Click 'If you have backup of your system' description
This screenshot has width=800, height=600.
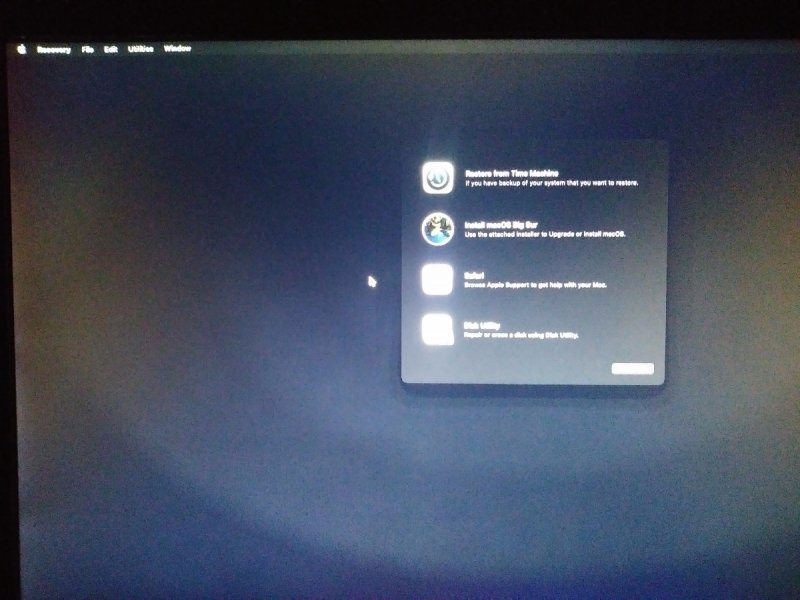tap(552, 183)
